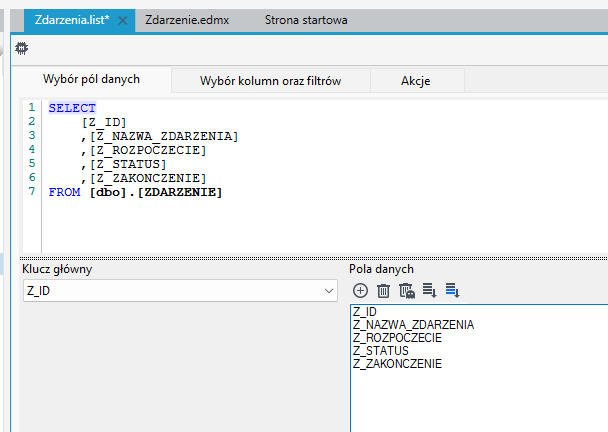Select Z_ZAKONCZENIE in Pola danych list

397,364
